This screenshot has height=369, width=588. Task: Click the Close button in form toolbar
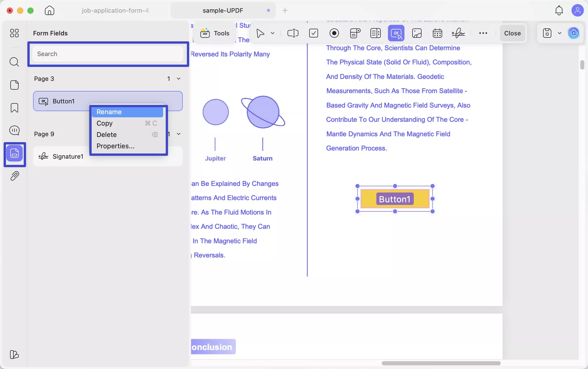(512, 33)
